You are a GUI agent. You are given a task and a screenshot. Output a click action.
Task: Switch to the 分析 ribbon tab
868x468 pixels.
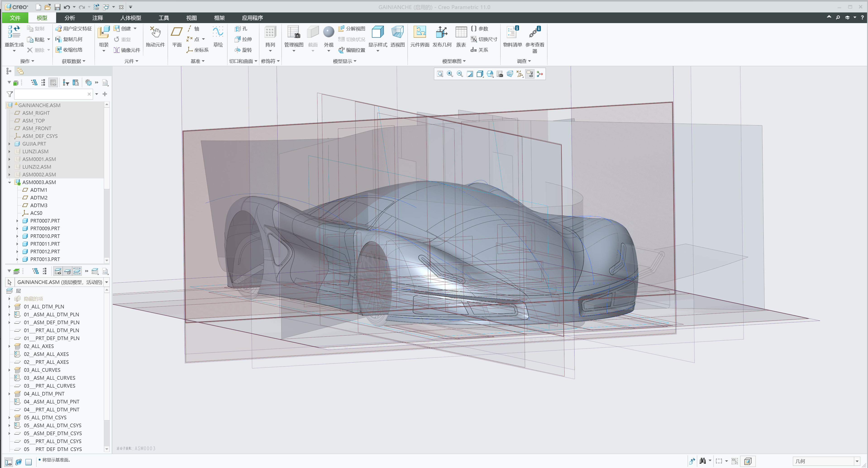click(69, 17)
